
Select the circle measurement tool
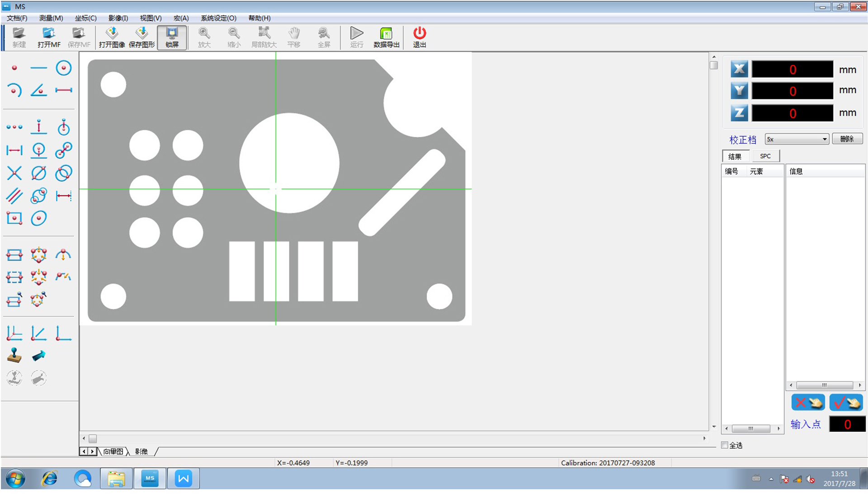[63, 68]
